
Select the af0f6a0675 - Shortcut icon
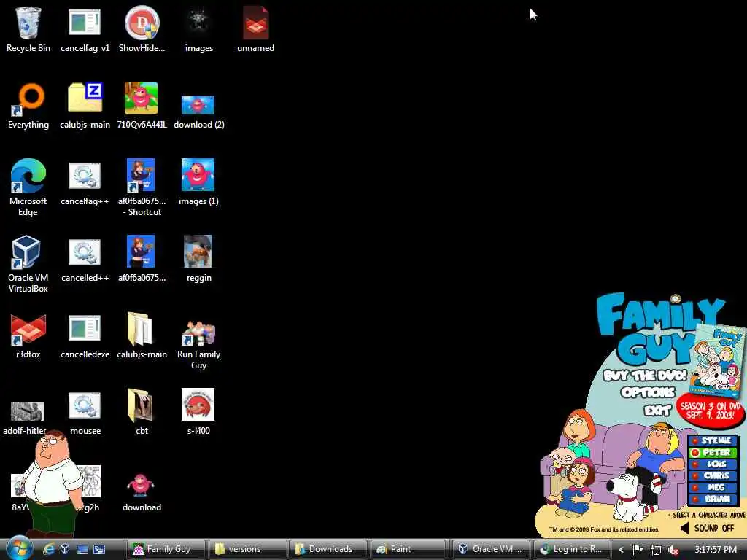coord(142,187)
